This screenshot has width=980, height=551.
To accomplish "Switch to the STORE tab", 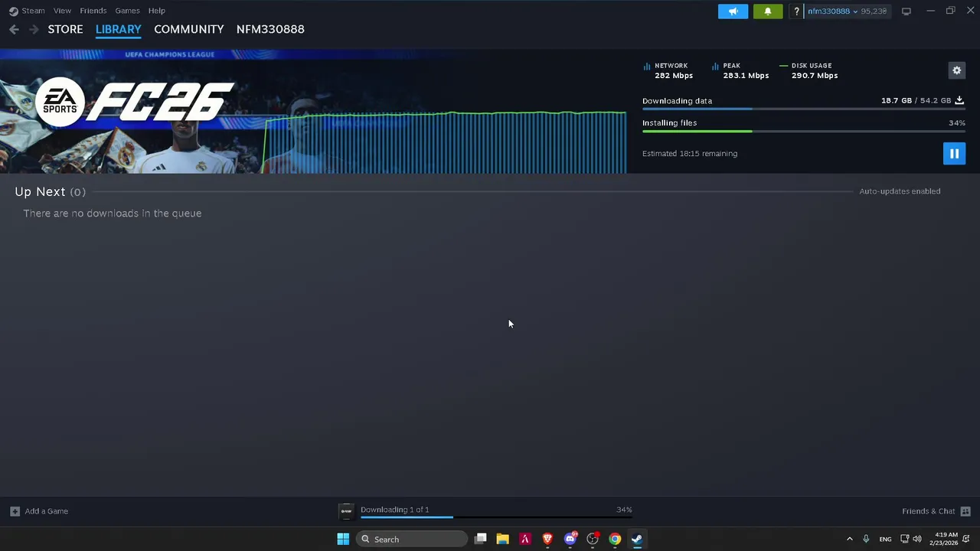I will tap(65, 29).
